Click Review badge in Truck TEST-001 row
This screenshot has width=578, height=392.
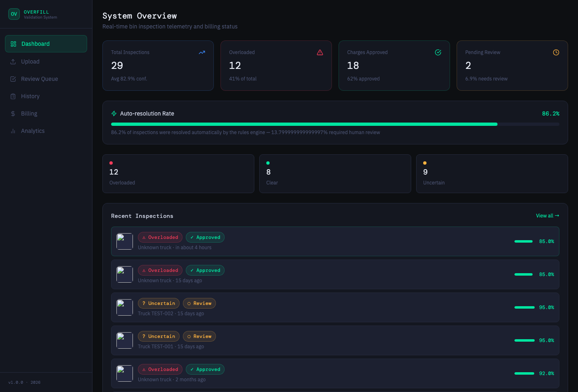coord(199,336)
